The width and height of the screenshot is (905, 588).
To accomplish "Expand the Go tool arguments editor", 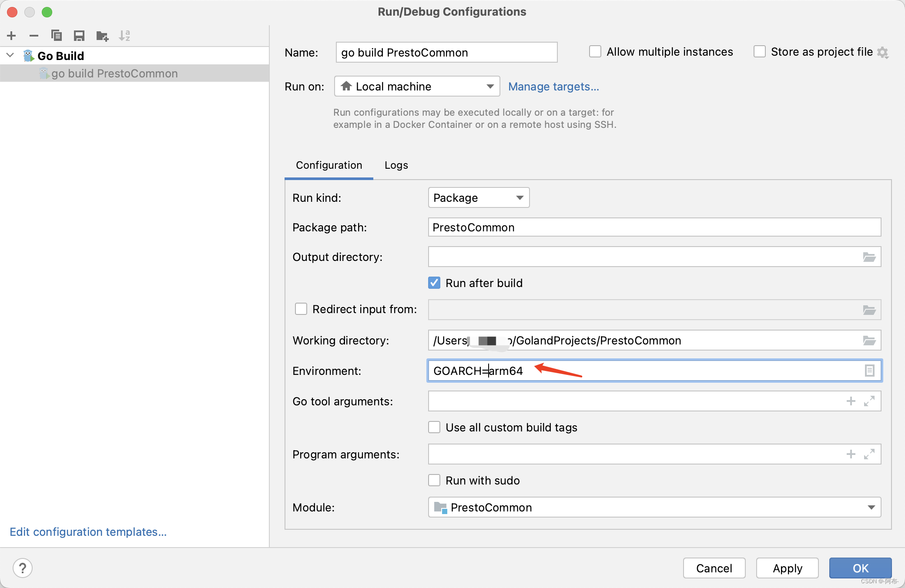I will tap(870, 401).
